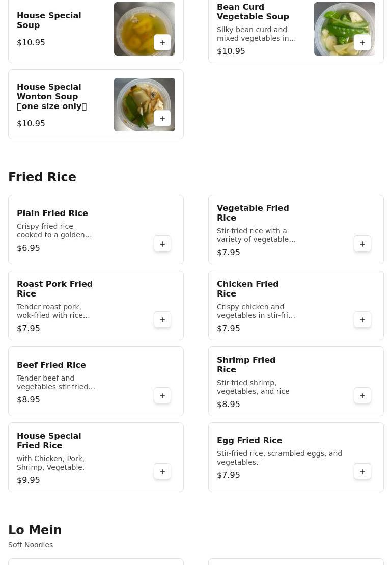Click the Lo Mein section heading

[x=35, y=530]
